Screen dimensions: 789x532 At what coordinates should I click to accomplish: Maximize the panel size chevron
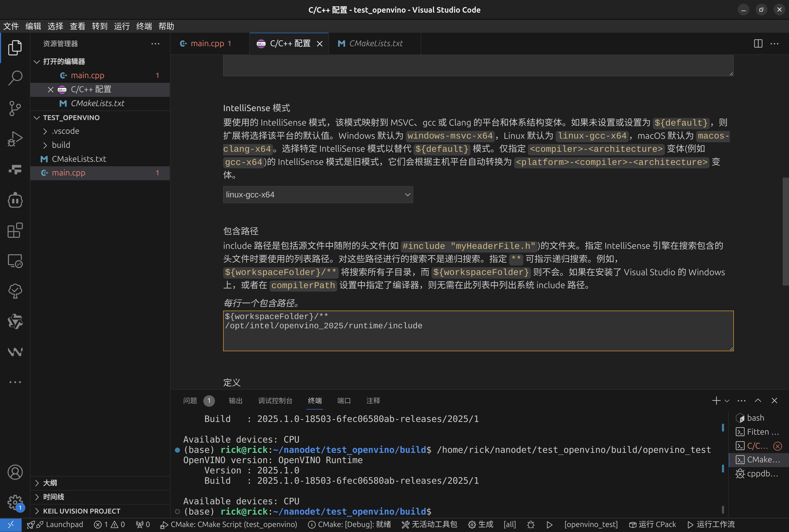[758, 401]
